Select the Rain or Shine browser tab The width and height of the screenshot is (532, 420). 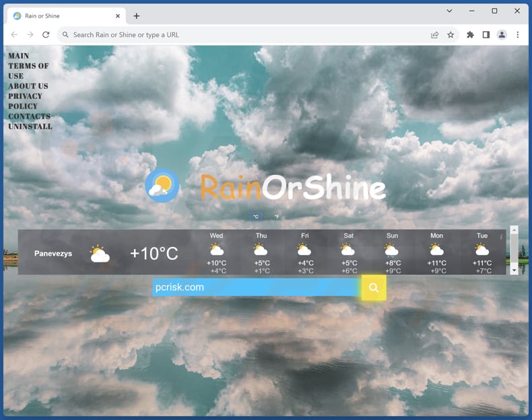(66, 16)
